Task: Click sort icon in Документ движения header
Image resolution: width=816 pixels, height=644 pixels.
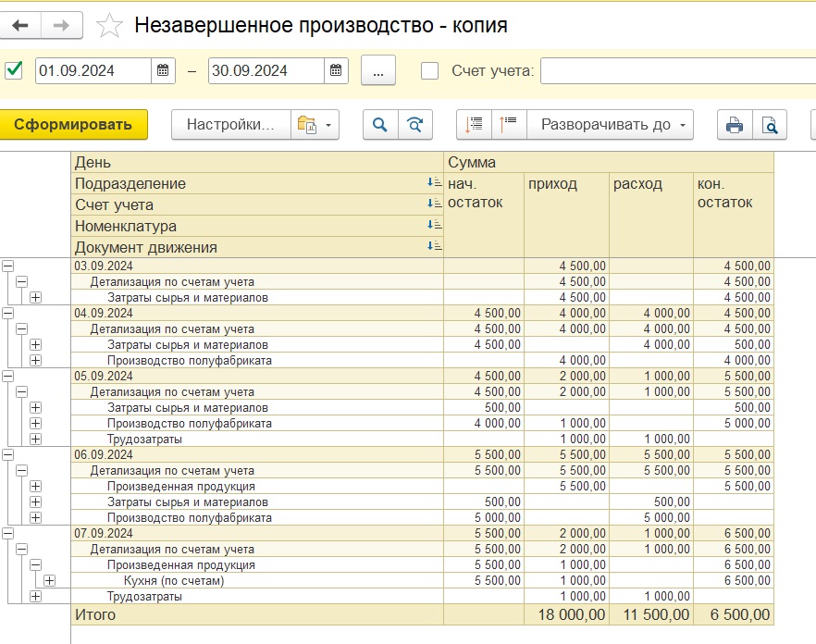Action: 434,246
